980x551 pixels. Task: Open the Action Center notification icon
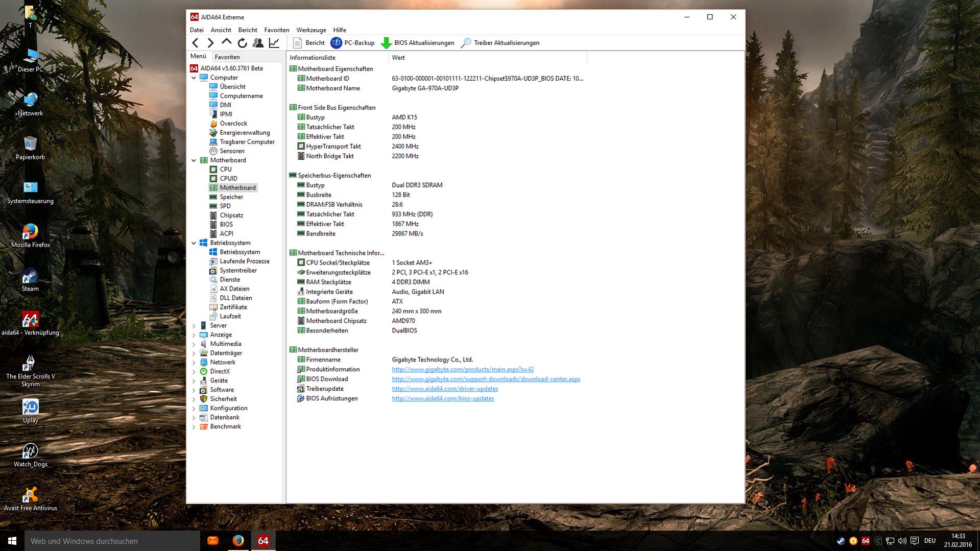tap(915, 541)
